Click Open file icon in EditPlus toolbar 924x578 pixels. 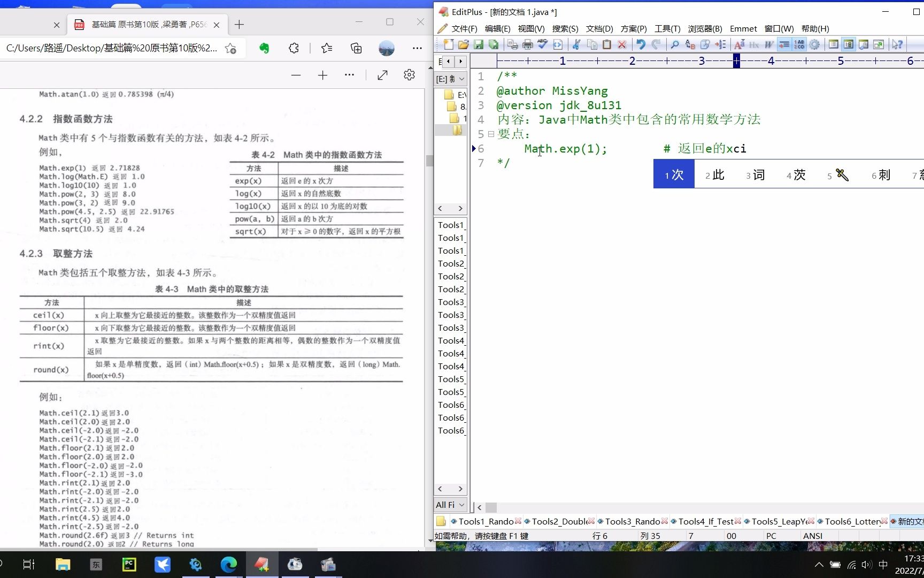pos(463,44)
